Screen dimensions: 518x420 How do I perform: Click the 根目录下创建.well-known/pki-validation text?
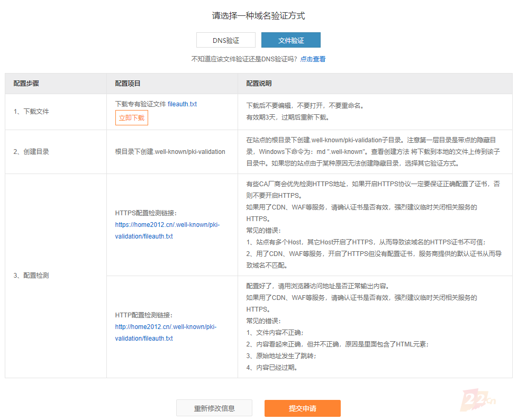click(x=170, y=152)
